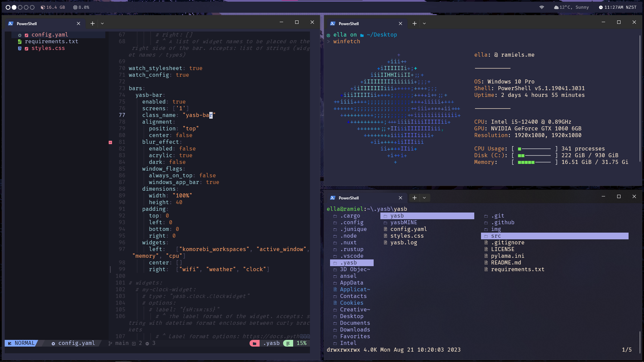The image size is (644, 362).
Task: Click the gear icon beside config.yaml in file tree
Action: click(20, 35)
